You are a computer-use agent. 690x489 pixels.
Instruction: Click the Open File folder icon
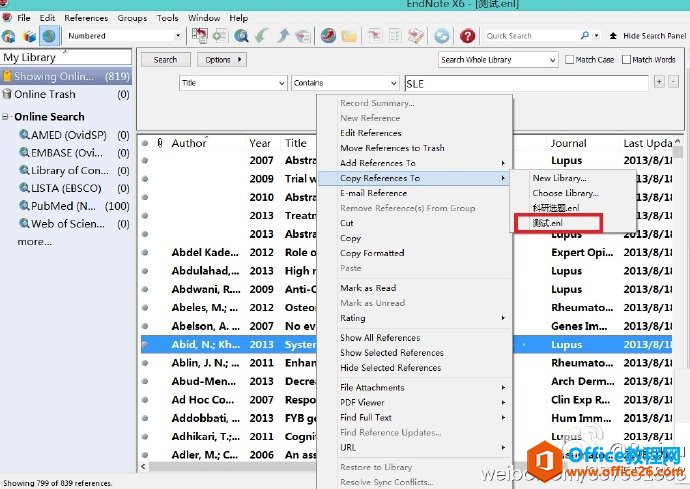coord(349,36)
